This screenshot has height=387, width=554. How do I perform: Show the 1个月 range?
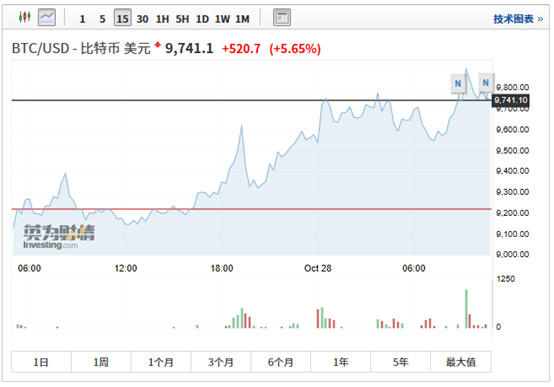[x=161, y=362]
